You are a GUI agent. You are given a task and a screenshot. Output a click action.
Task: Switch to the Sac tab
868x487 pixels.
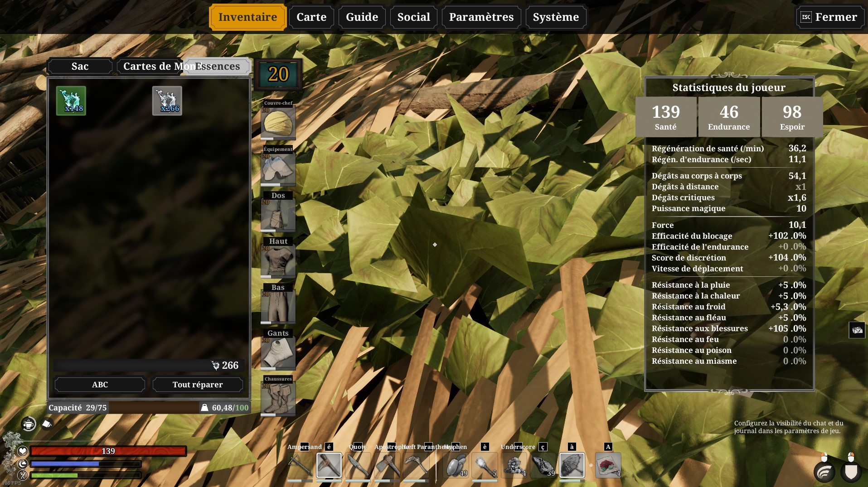80,66
